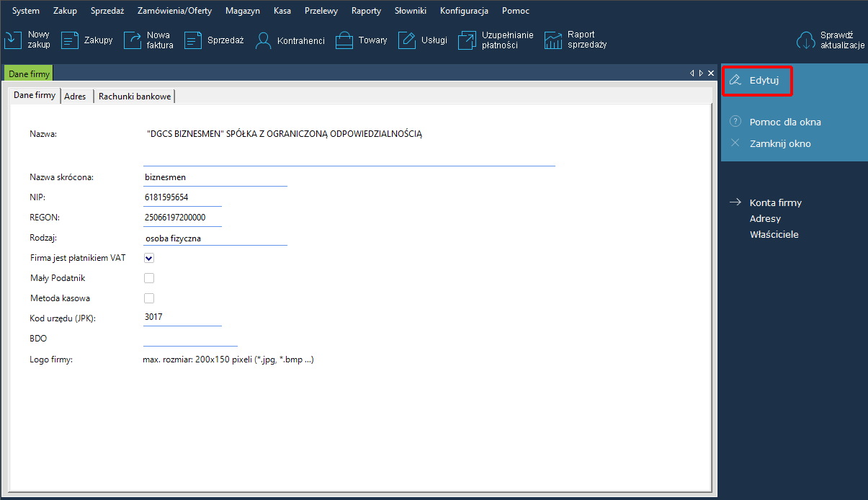Click the Nowy zakup toolbar icon

[x=14, y=40]
